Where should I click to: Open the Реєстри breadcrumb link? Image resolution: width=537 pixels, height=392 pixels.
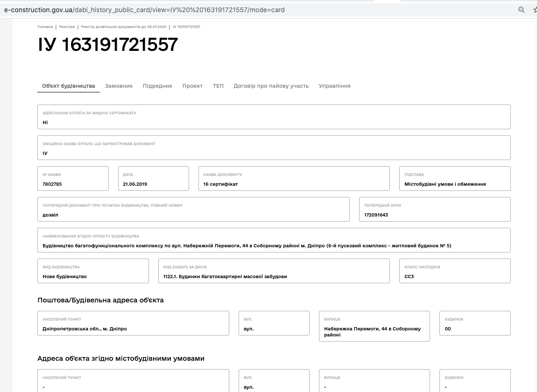(67, 27)
